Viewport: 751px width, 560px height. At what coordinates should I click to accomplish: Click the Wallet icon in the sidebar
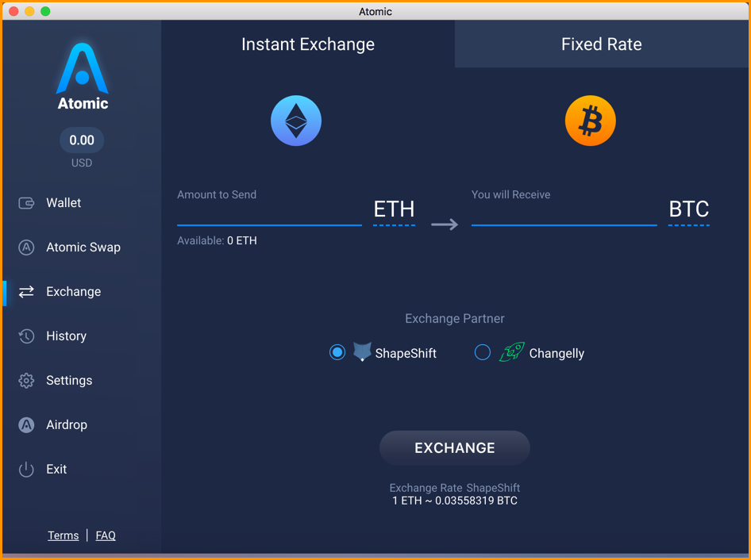pos(26,203)
